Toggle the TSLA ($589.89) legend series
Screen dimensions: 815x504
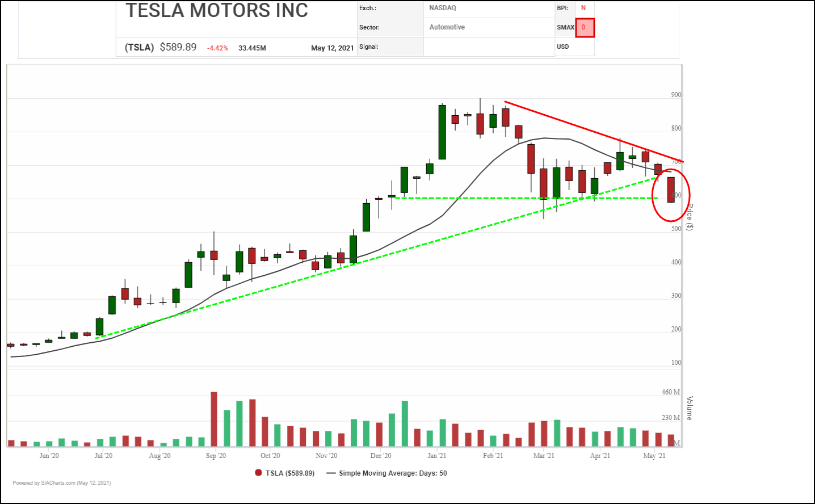[289, 473]
